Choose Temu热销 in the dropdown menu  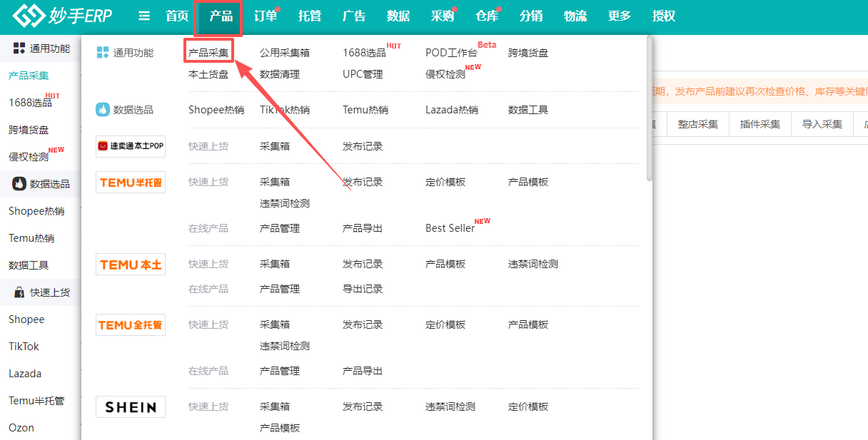point(365,110)
